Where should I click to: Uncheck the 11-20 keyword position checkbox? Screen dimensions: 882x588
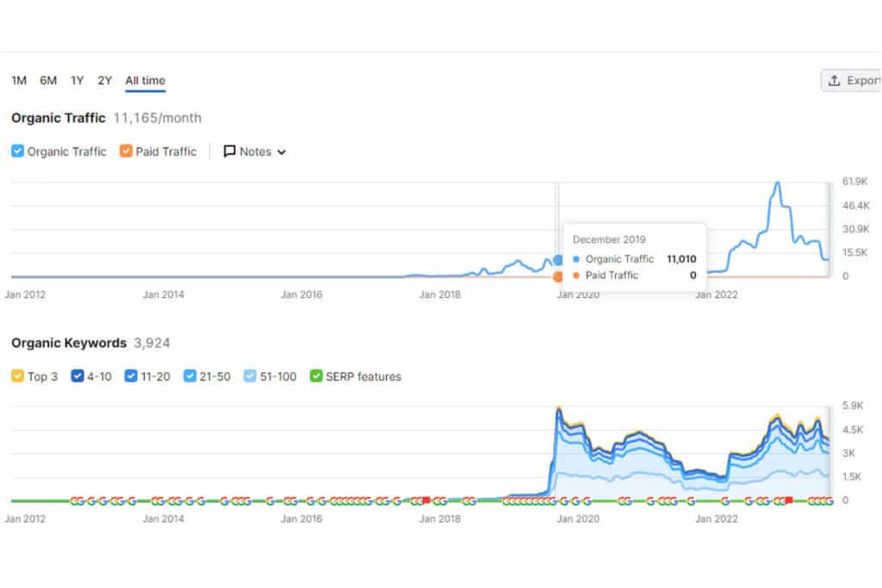(x=131, y=376)
